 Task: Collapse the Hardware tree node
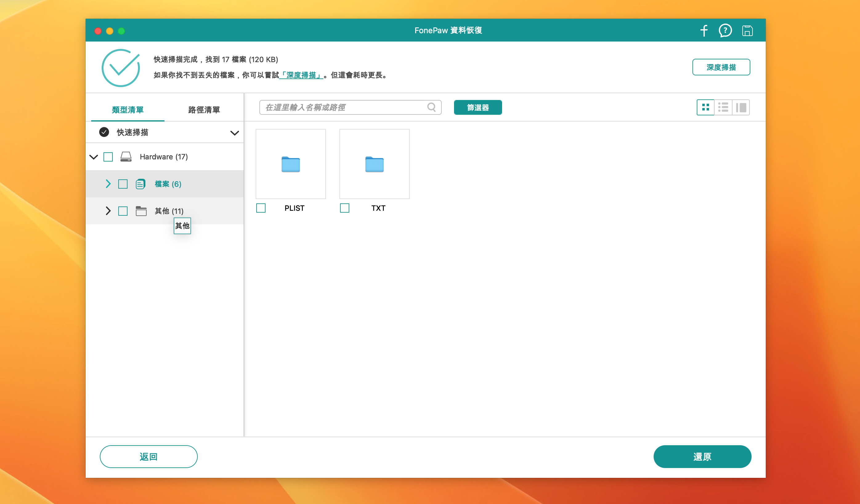tap(94, 157)
